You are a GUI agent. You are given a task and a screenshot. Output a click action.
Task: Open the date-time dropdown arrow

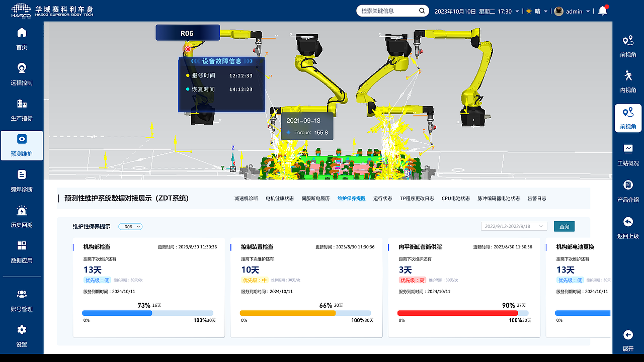tap(517, 12)
